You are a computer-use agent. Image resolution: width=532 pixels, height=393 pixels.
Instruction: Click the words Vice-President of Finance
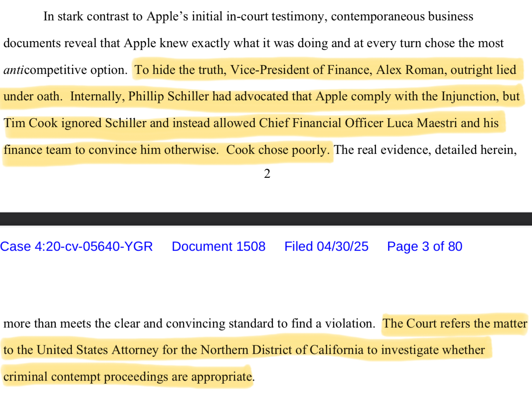300,70
